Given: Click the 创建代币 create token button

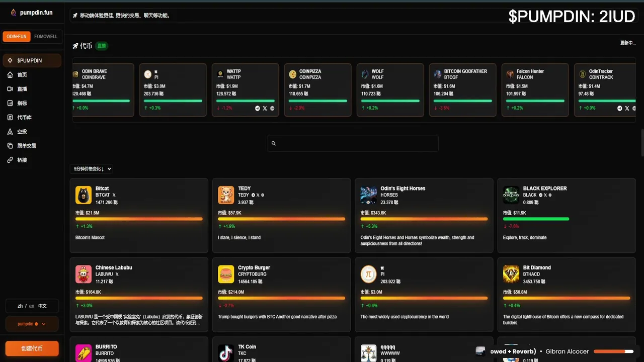Looking at the screenshot, I should coord(32,348).
